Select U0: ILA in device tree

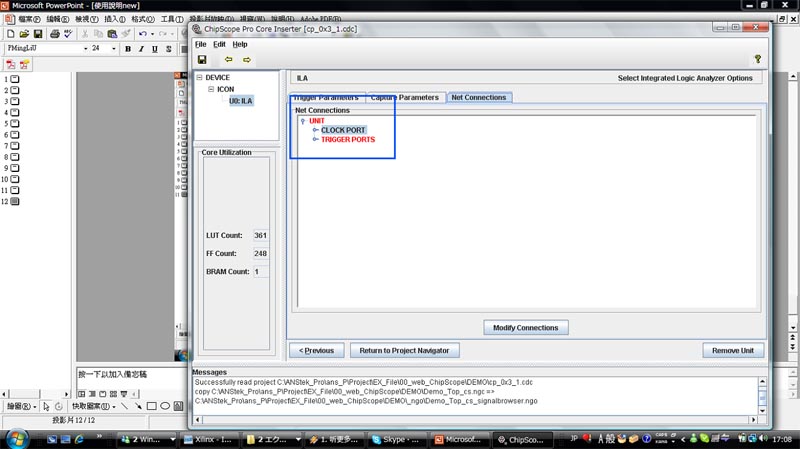tap(240, 101)
